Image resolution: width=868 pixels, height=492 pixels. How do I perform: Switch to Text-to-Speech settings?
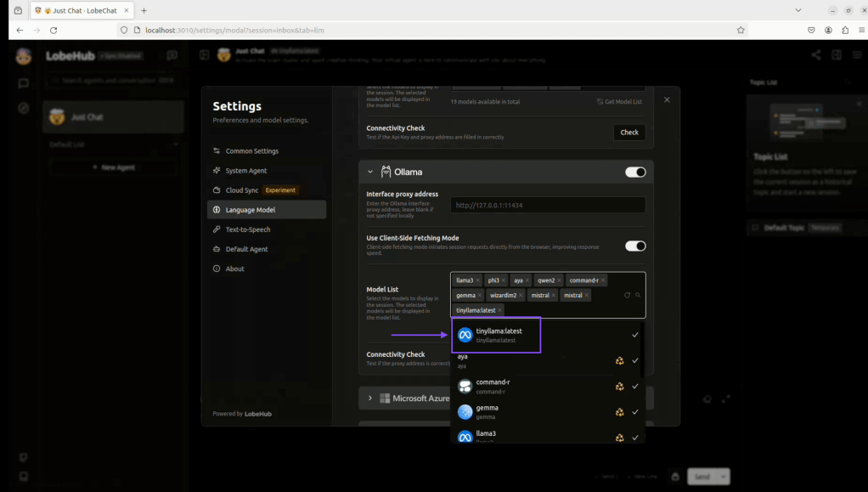point(247,229)
